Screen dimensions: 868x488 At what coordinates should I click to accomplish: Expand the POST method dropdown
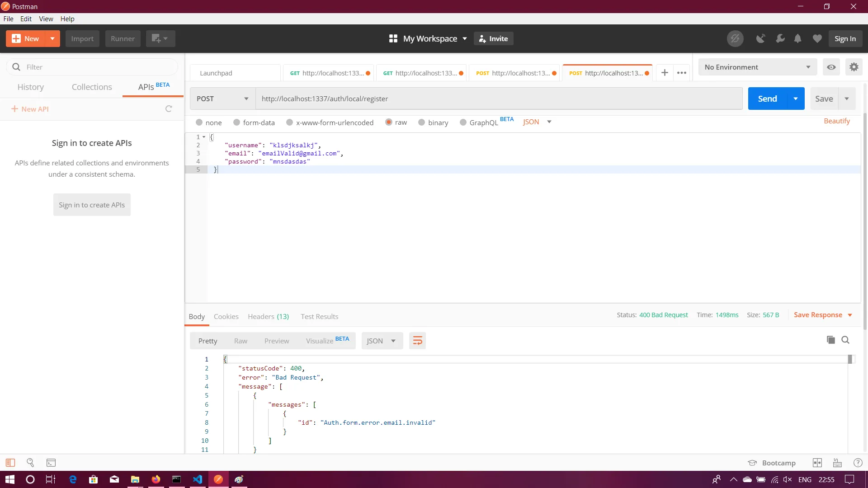coord(222,99)
